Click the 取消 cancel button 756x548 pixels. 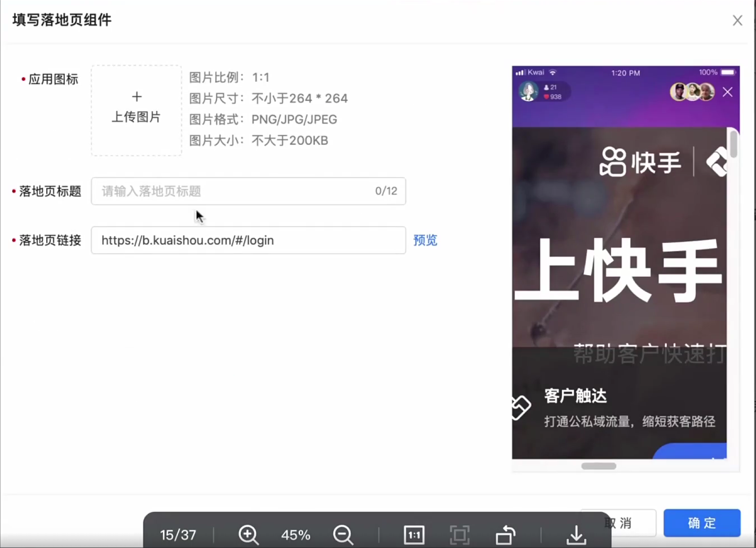coord(618,523)
